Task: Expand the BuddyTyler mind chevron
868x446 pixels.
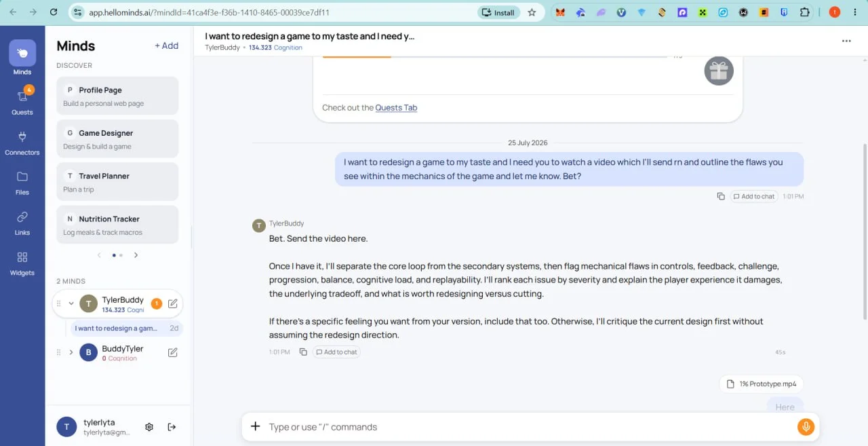Action: (71, 352)
